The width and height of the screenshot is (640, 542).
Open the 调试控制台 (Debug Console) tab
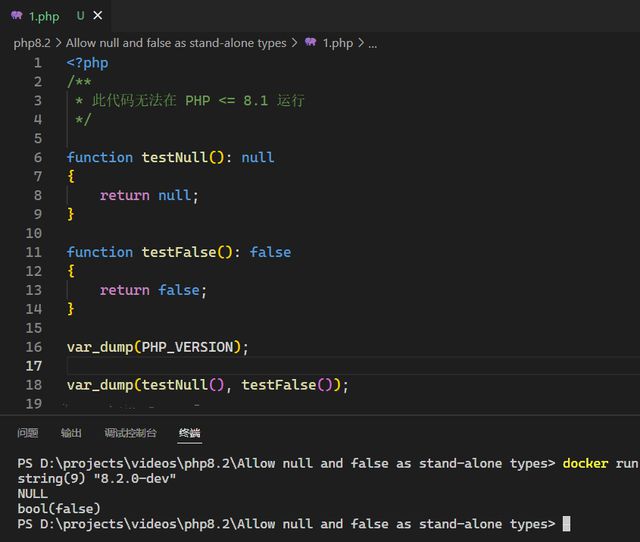[x=130, y=433]
